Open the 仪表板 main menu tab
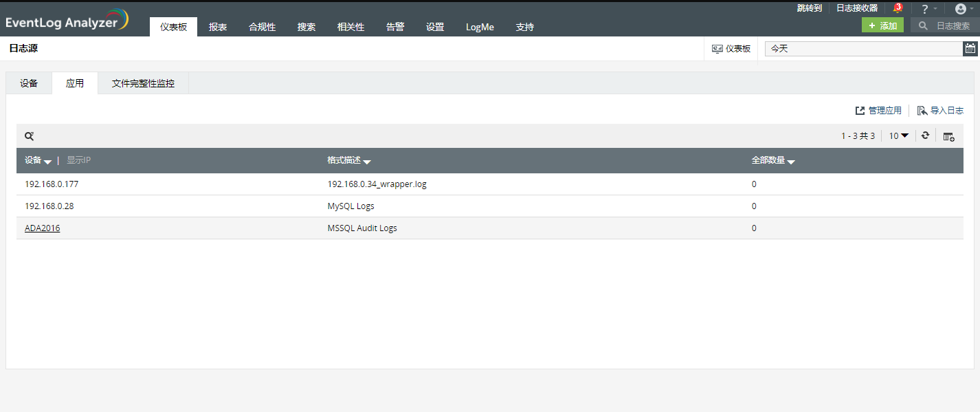Image resolution: width=980 pixels, height=412 pixels. click(x=173, y=27)
